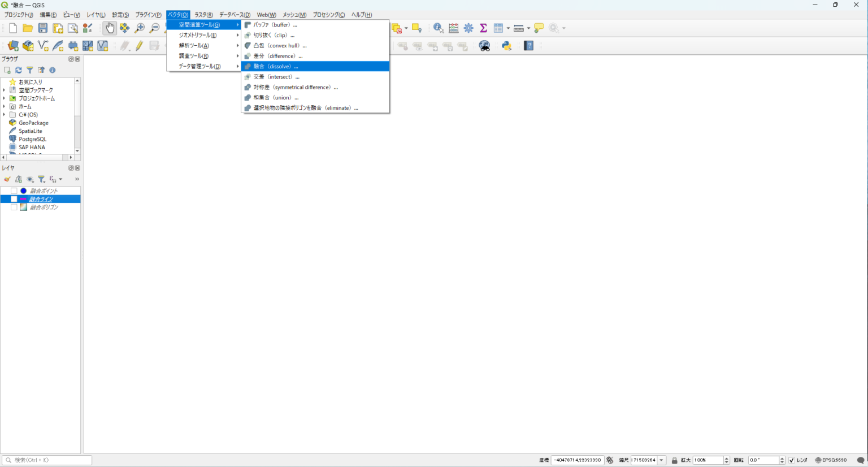Expand the ホーム tree node

pos(4,106)
